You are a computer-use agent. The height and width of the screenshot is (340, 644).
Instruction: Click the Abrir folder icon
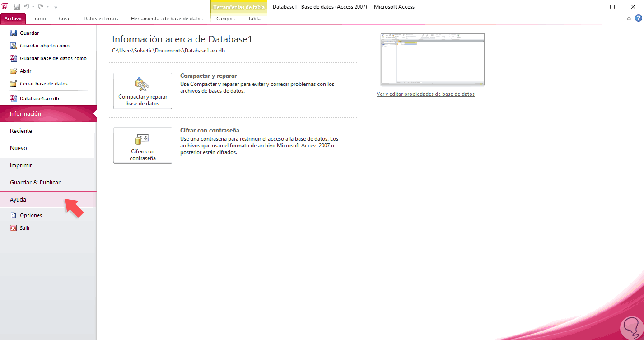pyautogui.click(x=14, y=71)
